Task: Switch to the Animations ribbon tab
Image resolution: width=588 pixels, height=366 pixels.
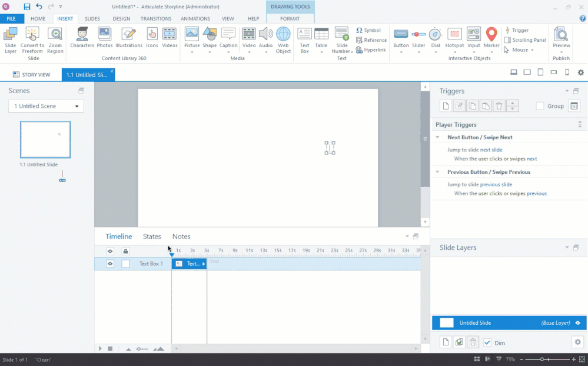Action: pos(195,18)
